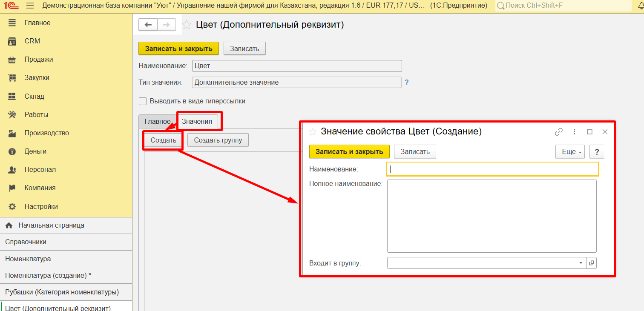The height and width of the screenshot is (311, 644).
Task: Click open button beside Входит в группу
Action: pyautogui.click(x=592, y=263)
